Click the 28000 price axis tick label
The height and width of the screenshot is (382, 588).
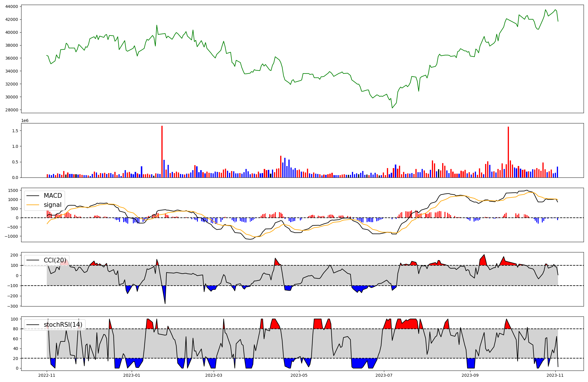point(12,110)
